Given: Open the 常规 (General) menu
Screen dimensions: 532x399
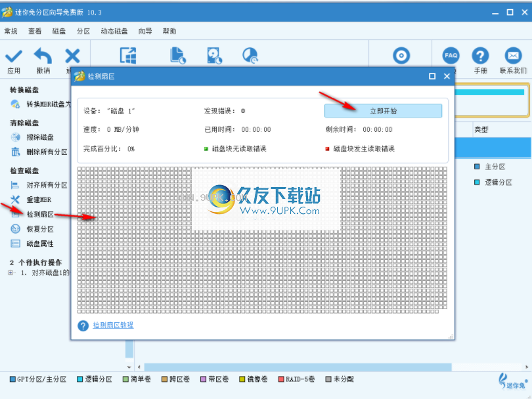Looking at the screenshot, I should pos(11,31).
